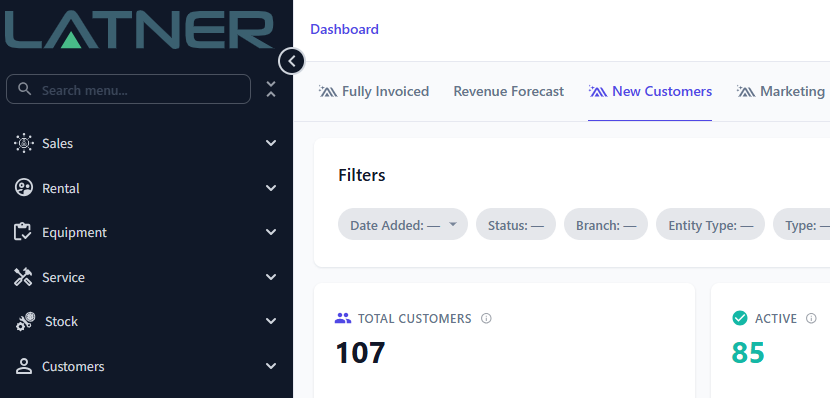The width and height of the screenshot is (830, 398).
Task: Expand the Rental menu chevron
Action: [x=271, y=188]
